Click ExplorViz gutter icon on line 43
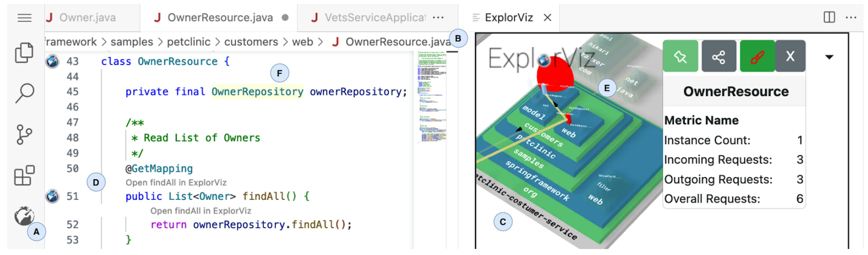 [x=53, y=61]
